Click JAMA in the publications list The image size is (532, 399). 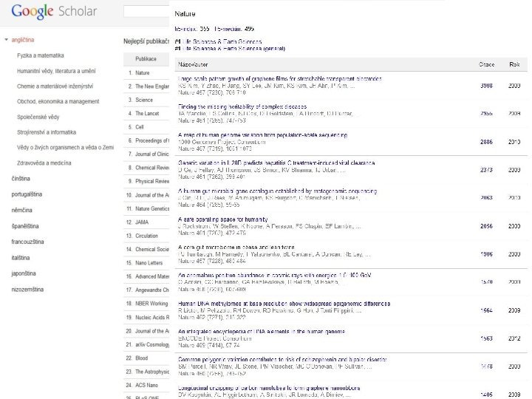tap(142, 222)
